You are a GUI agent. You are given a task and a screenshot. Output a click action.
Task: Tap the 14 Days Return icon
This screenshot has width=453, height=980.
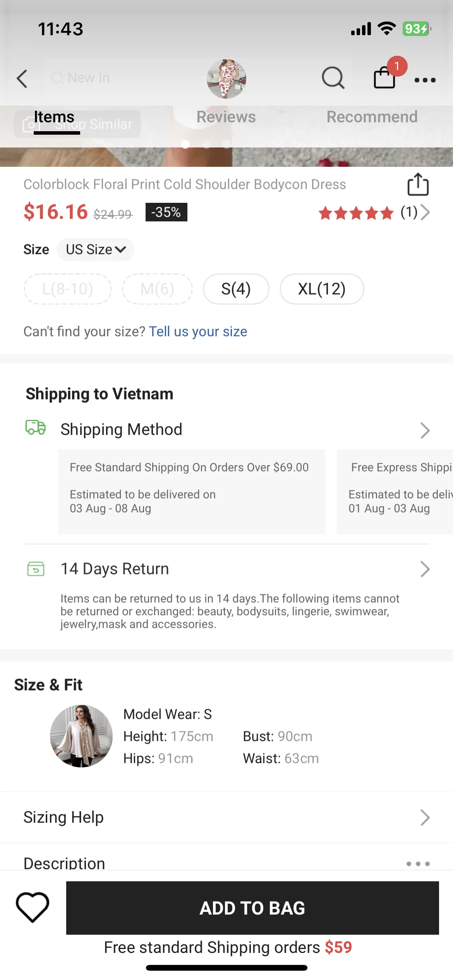(36, 569)
